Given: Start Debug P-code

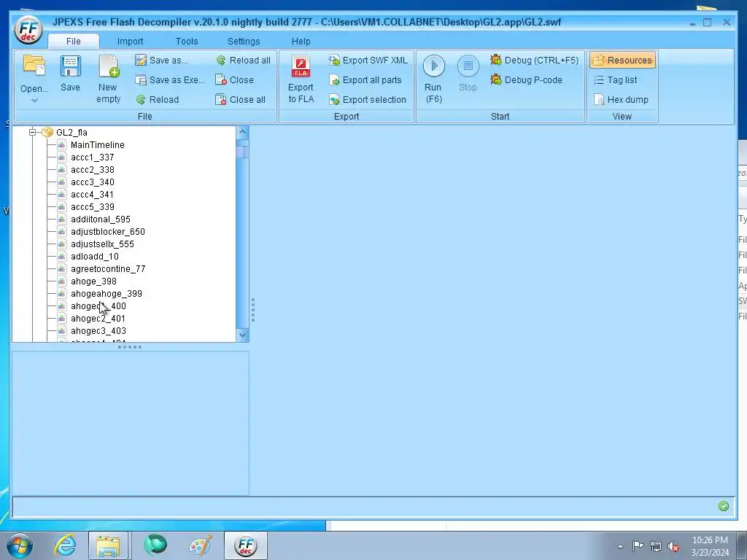Looking at the screenshot, I should point(526,80).
